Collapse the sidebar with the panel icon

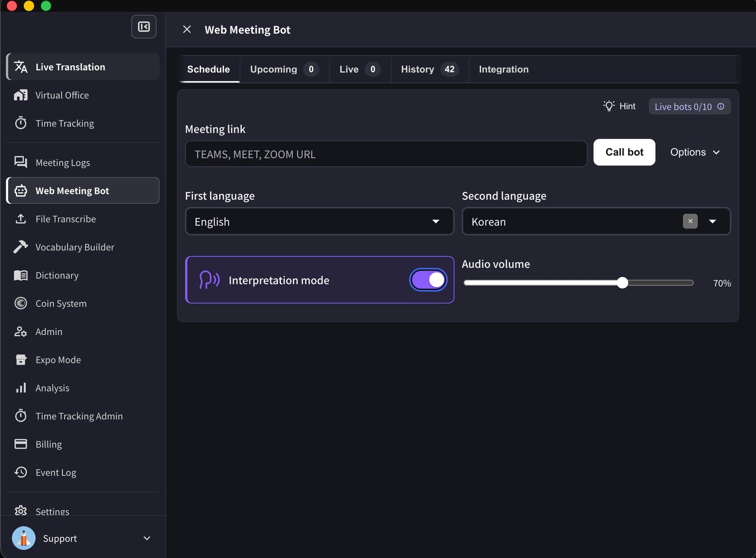pos(144,26)
